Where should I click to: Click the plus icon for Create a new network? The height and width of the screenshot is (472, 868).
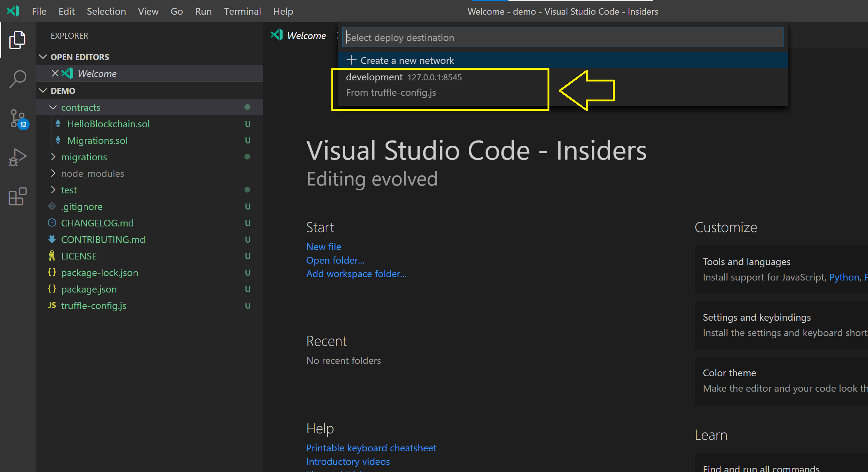(351, 60)
